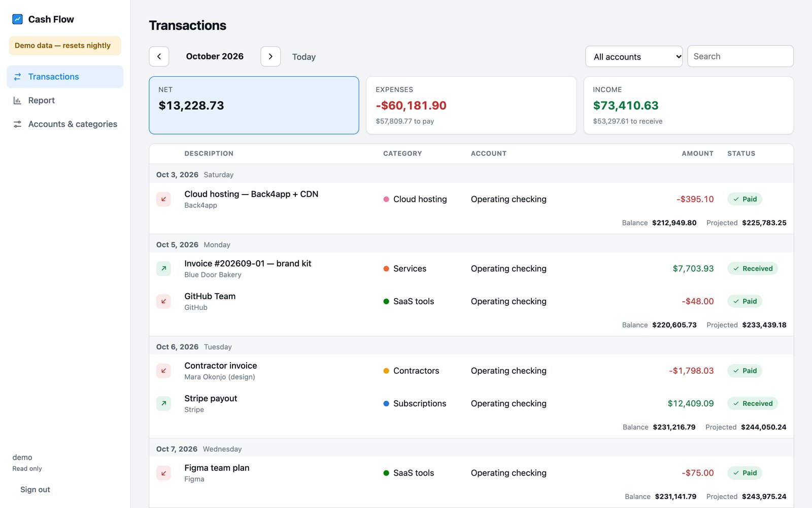Click the Transactions swap-arrows sidebar icon
812x508 pixels.
pos(17,77)
